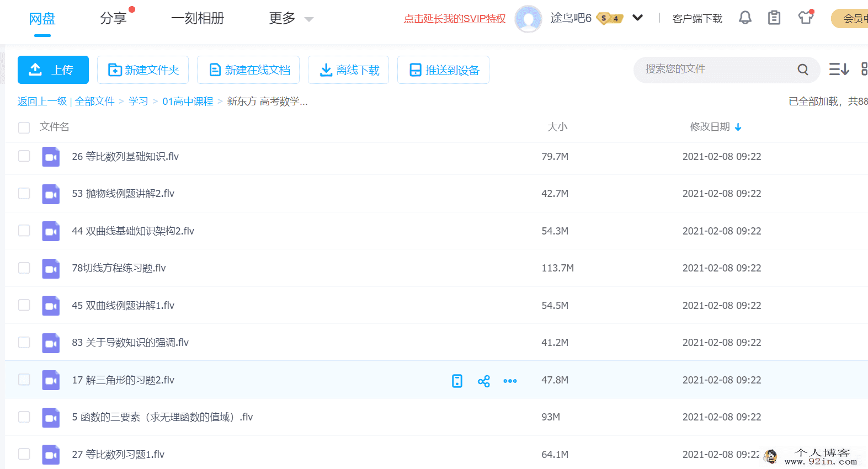Open file 5 函数的三要素（求无理函数的值域）.flv
The height and width of the screenshot is (469, 868).
click(x=162, y=417)
